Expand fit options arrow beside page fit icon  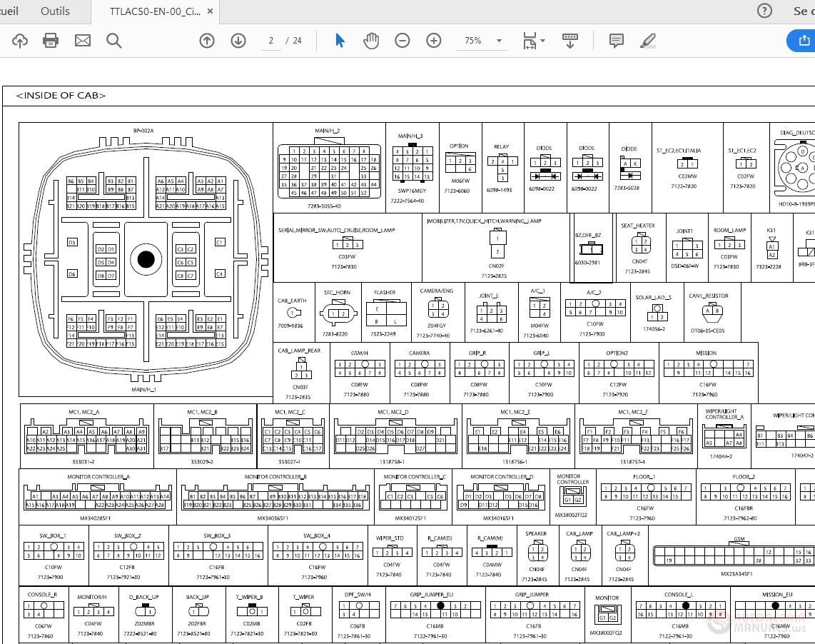coord(543,41)
